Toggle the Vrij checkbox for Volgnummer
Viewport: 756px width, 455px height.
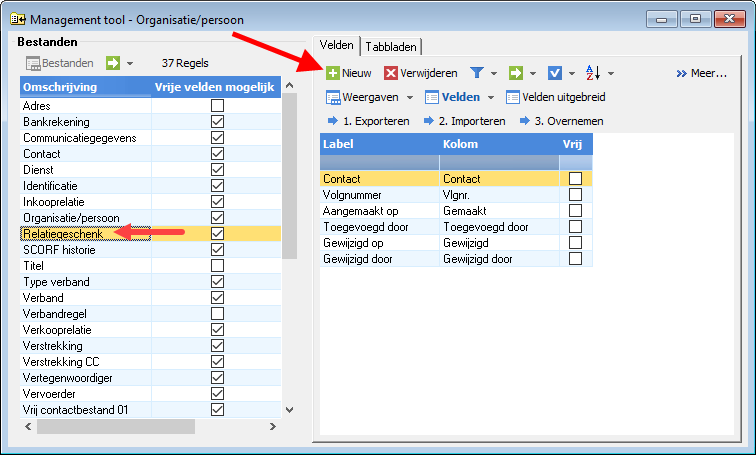click(x=575, y=195)
